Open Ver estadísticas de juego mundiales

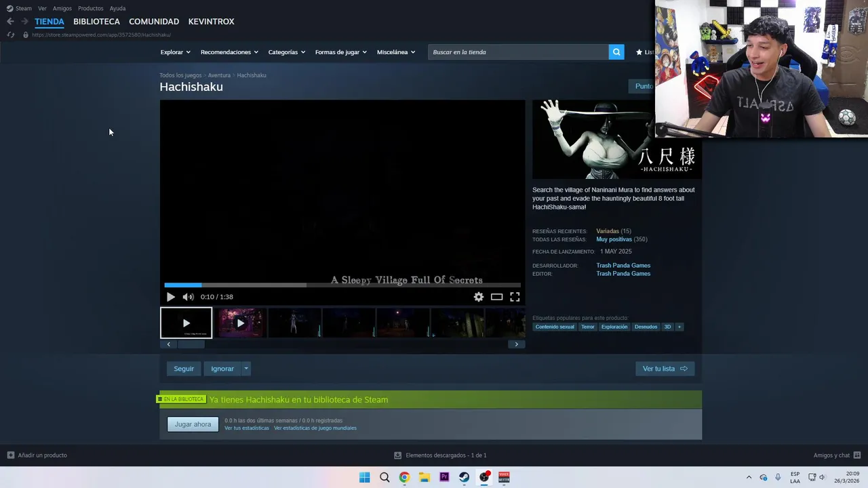(x=315, y=428)
